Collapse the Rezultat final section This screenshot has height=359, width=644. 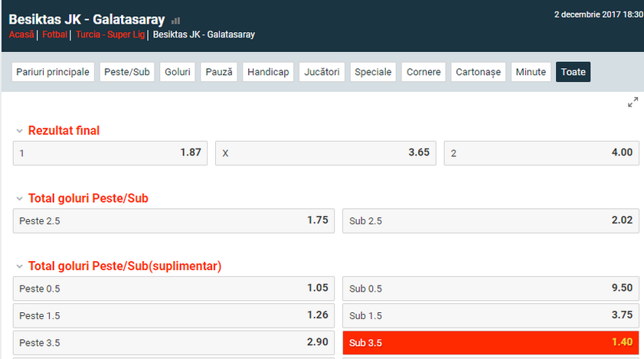coord(19,131)
